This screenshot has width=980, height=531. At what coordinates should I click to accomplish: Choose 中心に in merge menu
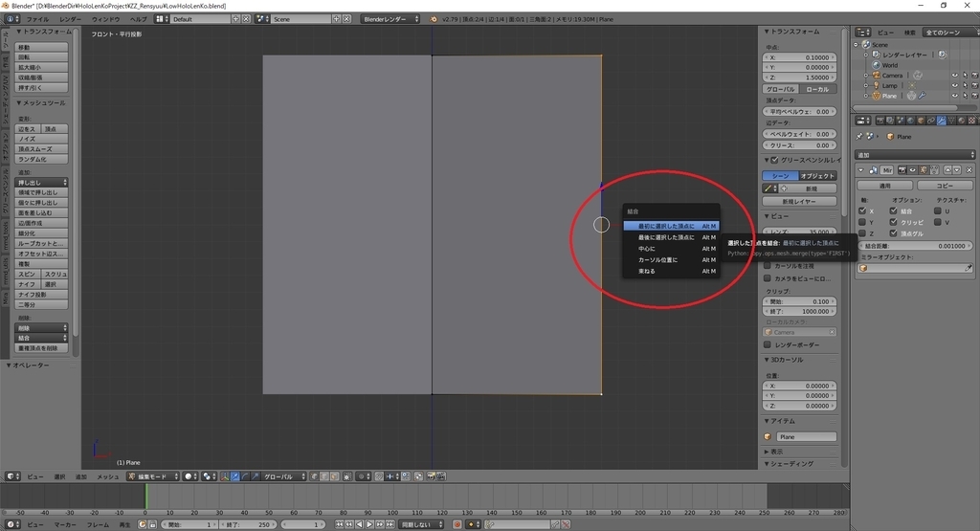(x=671, y=249)
